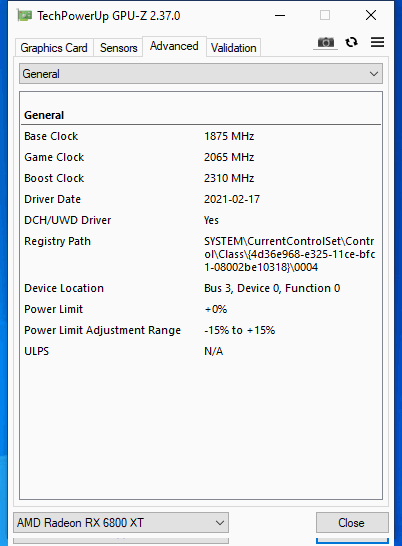This screenshot has width=402, height=546.
Task: Select the SYSTEM\CurrentControlSet registry path value
Action: click(289, 254)
